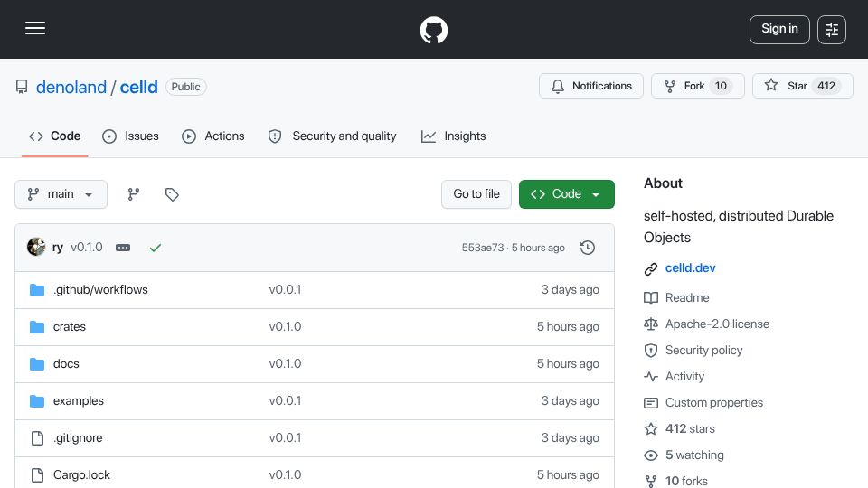This screenshot has height=488, width=868.
Task: Click the eye icon beside 5 watching
Action: [x=651, y=455]
